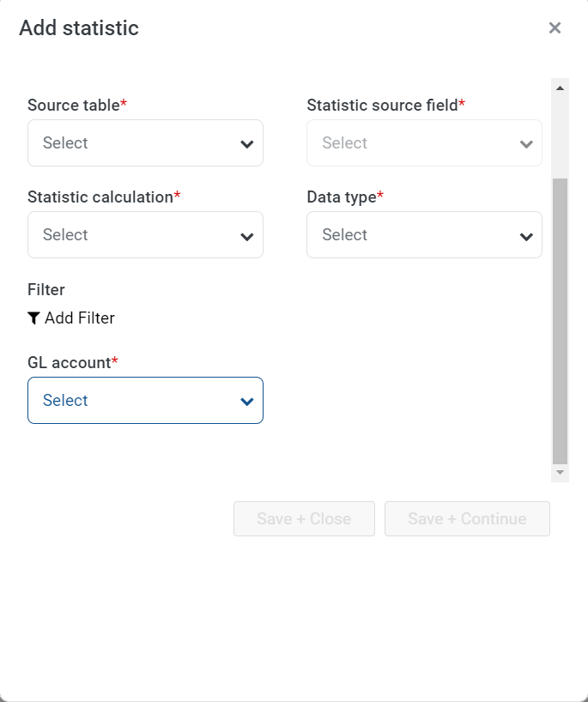
Task: Click the scrollbar up arrow
Action: click(x=560, y=88)
